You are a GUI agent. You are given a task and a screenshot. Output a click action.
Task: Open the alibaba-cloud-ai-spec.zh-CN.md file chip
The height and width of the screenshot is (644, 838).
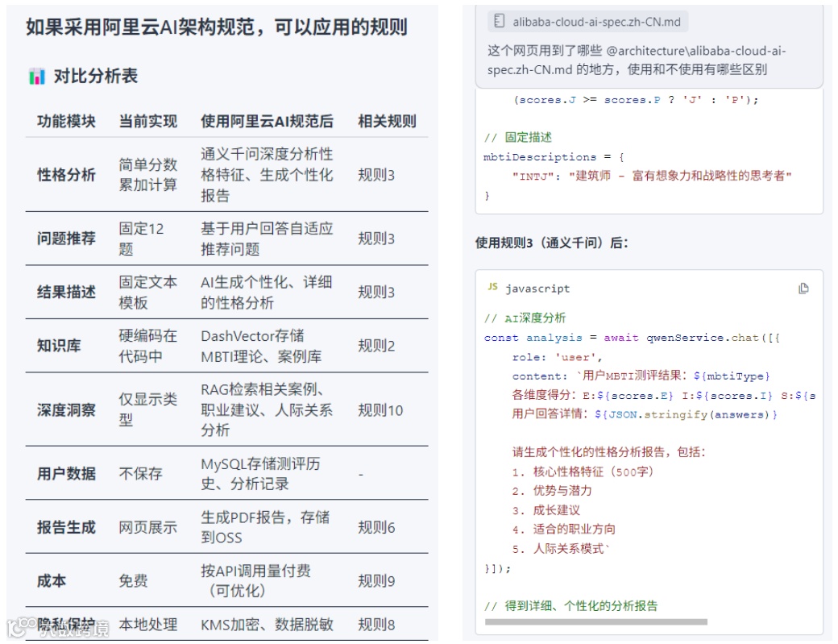[x=587, y=22]
